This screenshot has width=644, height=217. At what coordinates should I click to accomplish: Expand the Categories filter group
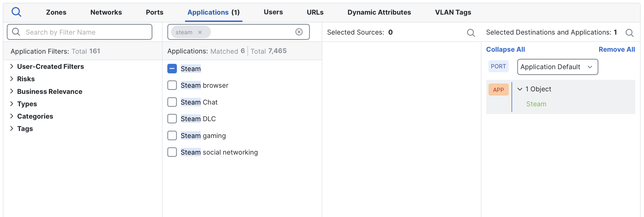12,116
